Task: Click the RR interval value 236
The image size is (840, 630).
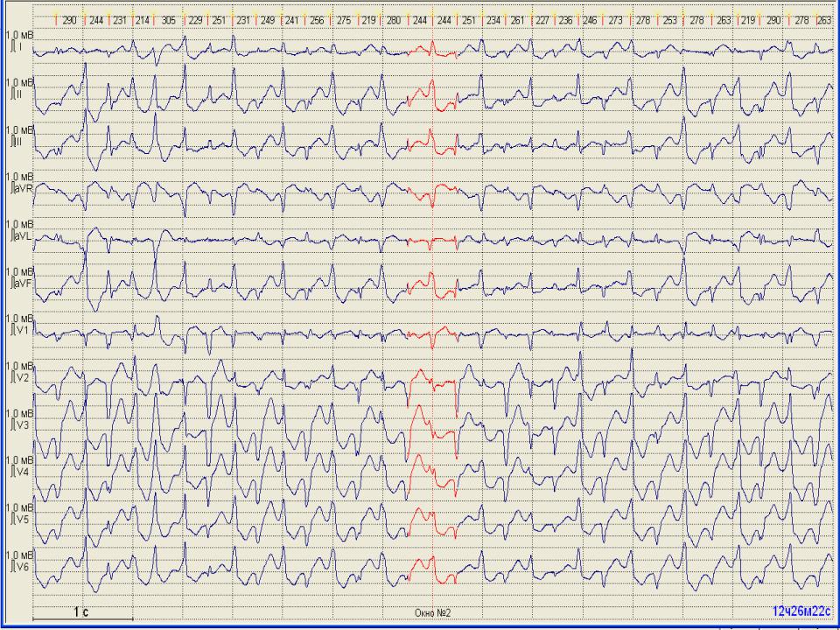Action: coord(565,20)
